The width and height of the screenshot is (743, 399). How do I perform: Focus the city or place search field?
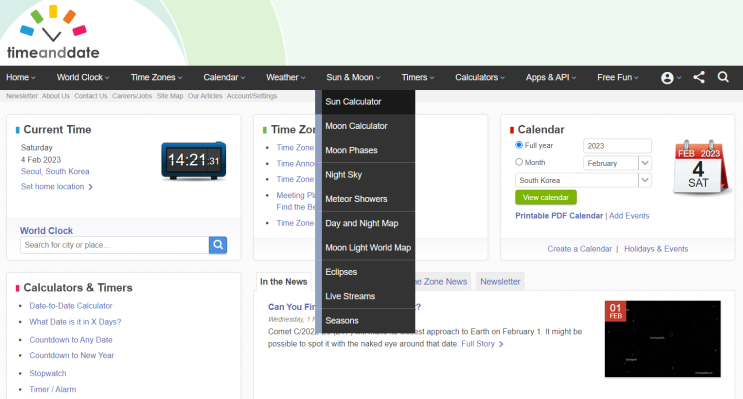(x=114, y=245)
